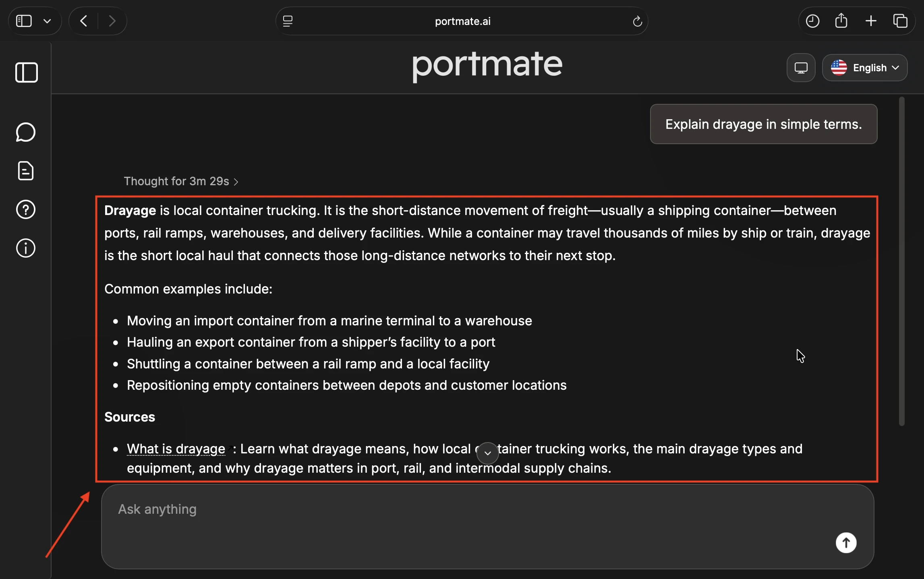Go back to the previous page
Screen dimensions: 924x579
[x=84, y=21]
